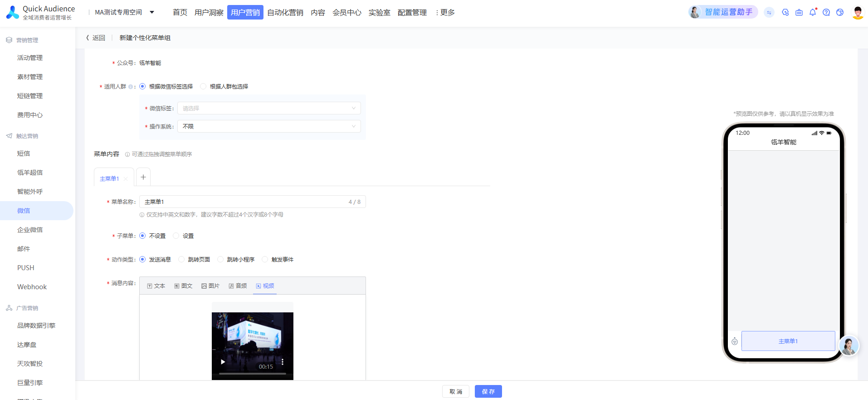Open the 会员中心 menu
Image resolution: width=868 pixels, height=400 pixels.
pos(347,12)
